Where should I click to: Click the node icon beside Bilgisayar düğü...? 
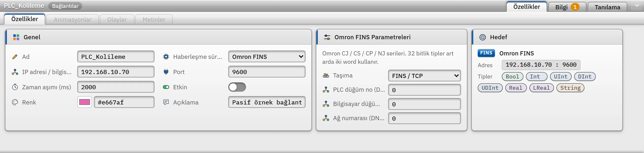tap(326, 104)
